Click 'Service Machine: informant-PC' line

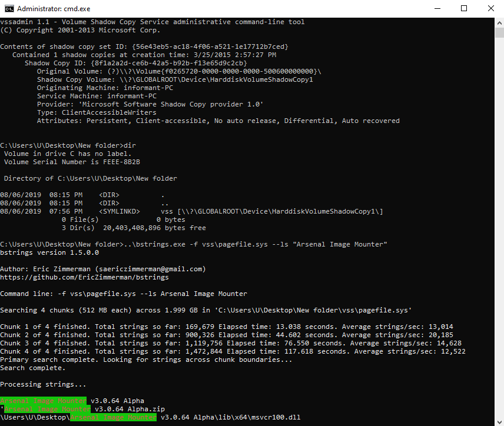[x=97, y=96]
